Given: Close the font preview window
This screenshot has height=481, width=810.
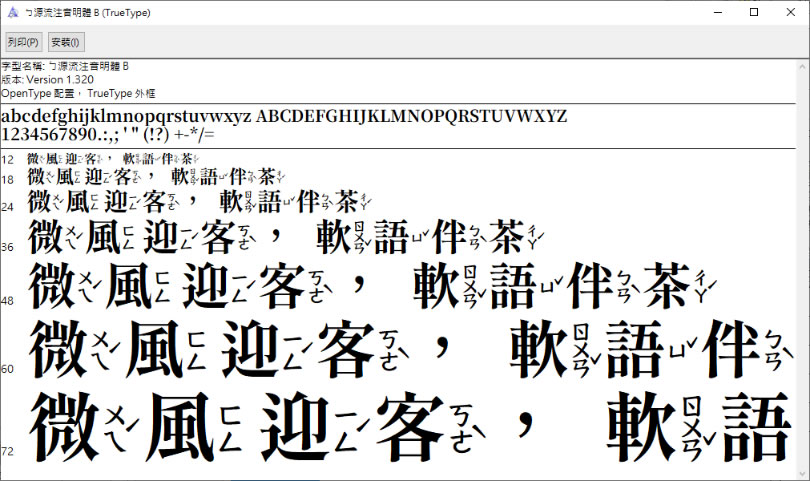Looking at the screenshot, I should [790, 12].
